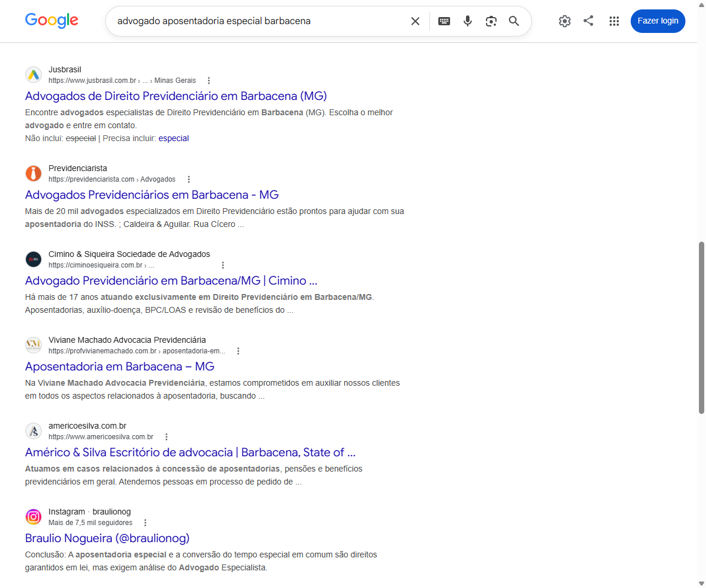Open quick settings gear icon

[x=565, y=21]
